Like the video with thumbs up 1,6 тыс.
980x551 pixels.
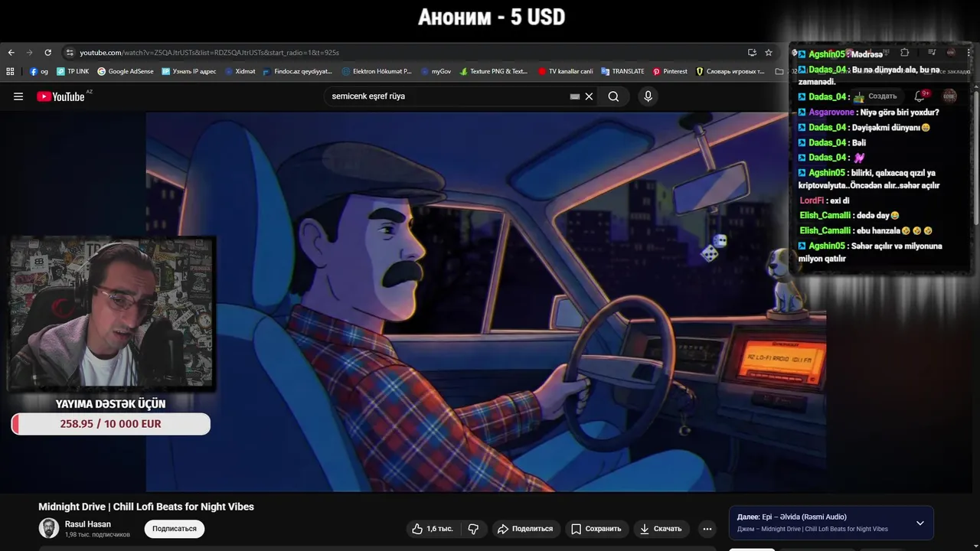(433, 529)
